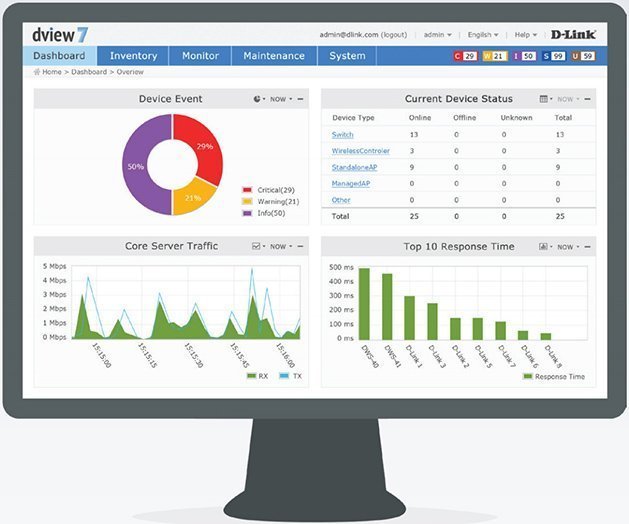Click the Dashboard breadcrumb link
Screen dimensions: 629x524
point(89,72)
